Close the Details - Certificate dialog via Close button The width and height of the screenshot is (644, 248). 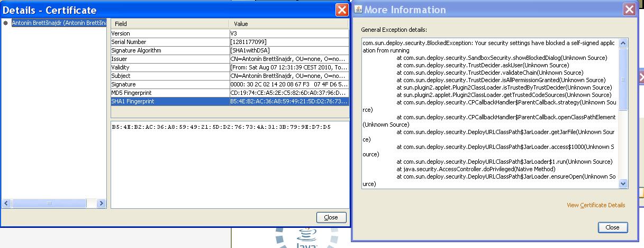coord(331,217)
